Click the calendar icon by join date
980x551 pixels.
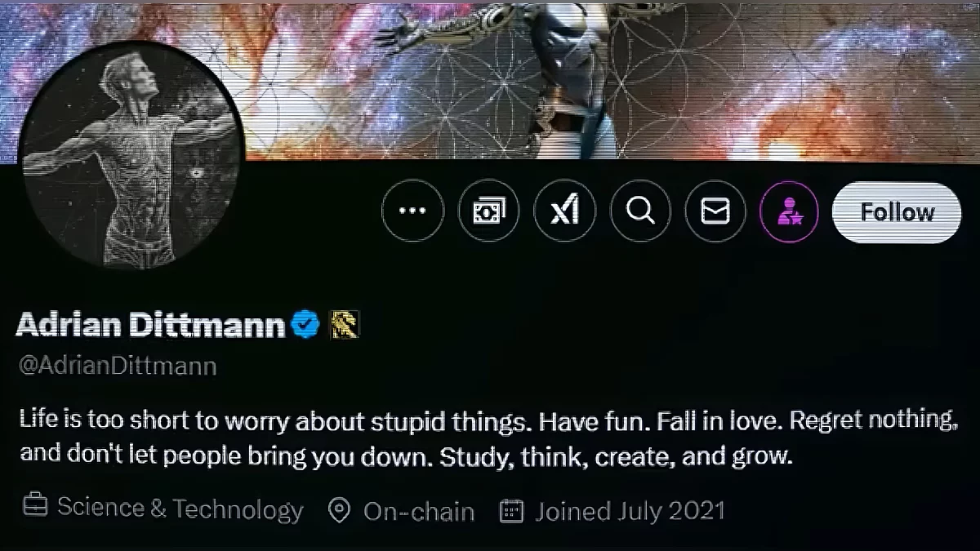coord(511,511)
